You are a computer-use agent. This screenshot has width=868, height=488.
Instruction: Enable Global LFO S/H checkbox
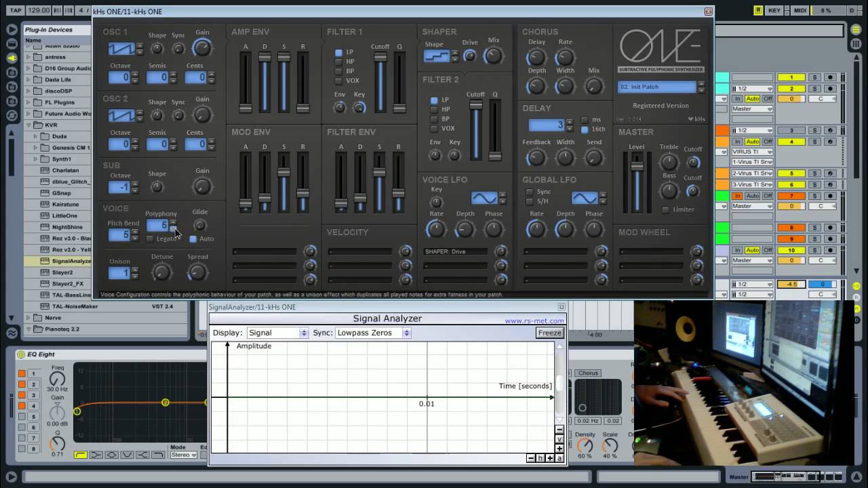click(529, 201)
